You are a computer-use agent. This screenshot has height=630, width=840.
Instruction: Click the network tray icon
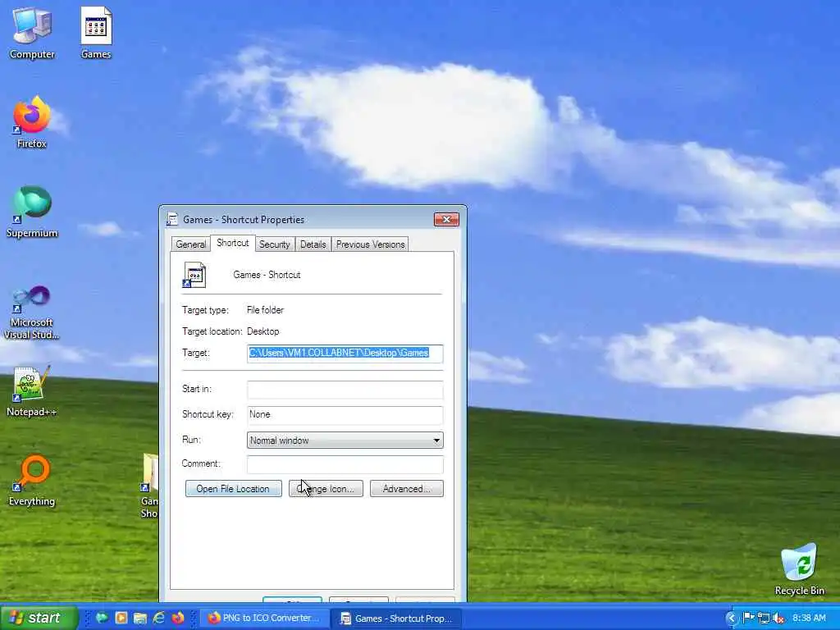tap(764, 618)
